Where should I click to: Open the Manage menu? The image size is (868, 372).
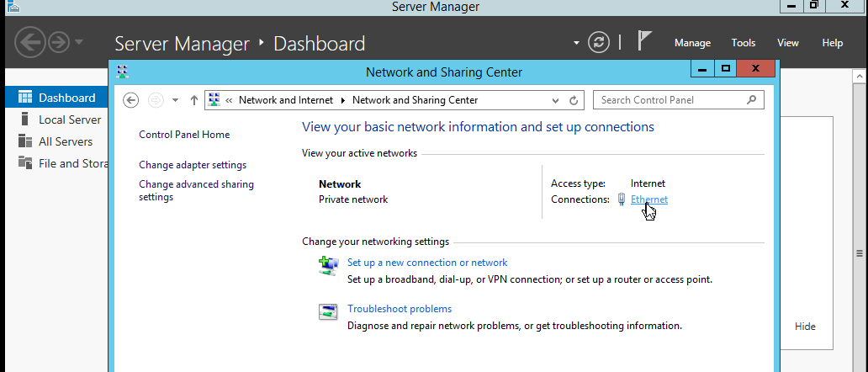(692, 43)
